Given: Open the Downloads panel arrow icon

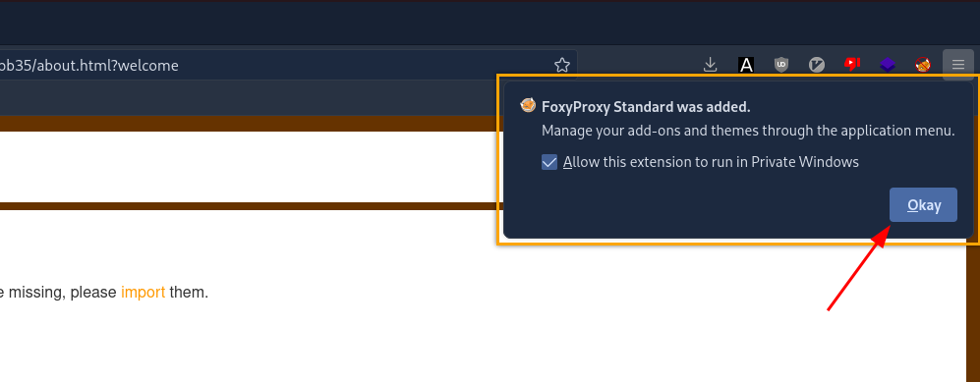Looking at the screenshot, I should (x=710, y=64).
